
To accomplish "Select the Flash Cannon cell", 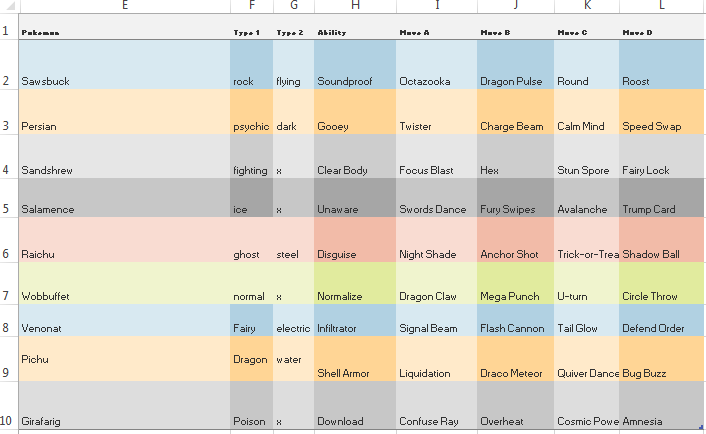I will pos(516,320).
